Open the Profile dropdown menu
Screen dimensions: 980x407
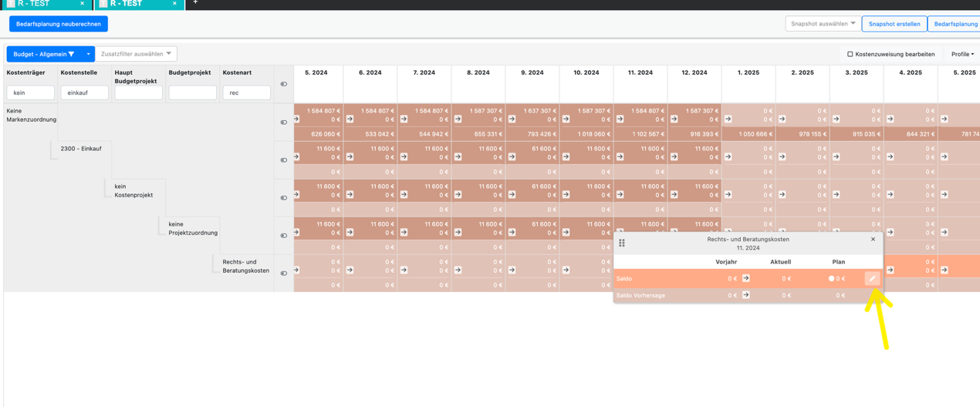click(x=961, y=54)
